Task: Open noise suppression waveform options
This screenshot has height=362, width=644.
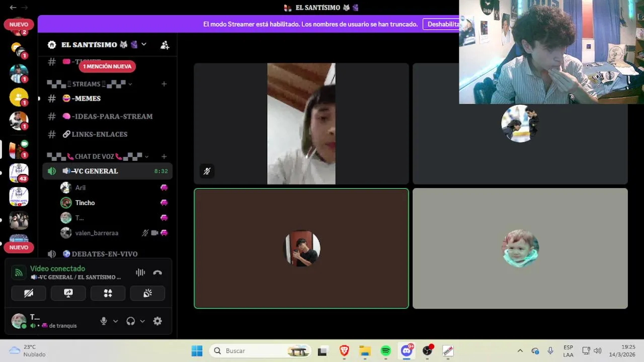Action: [x=140, y=273]
